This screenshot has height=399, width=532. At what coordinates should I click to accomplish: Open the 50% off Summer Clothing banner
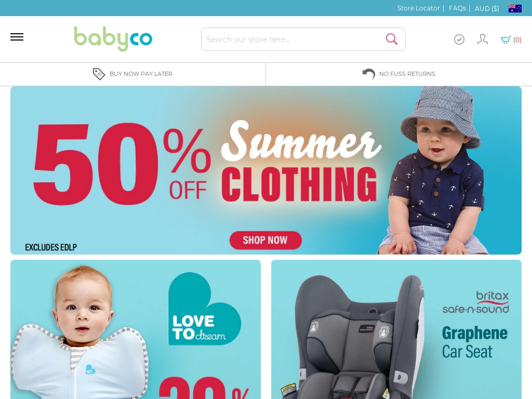(265, 170)
